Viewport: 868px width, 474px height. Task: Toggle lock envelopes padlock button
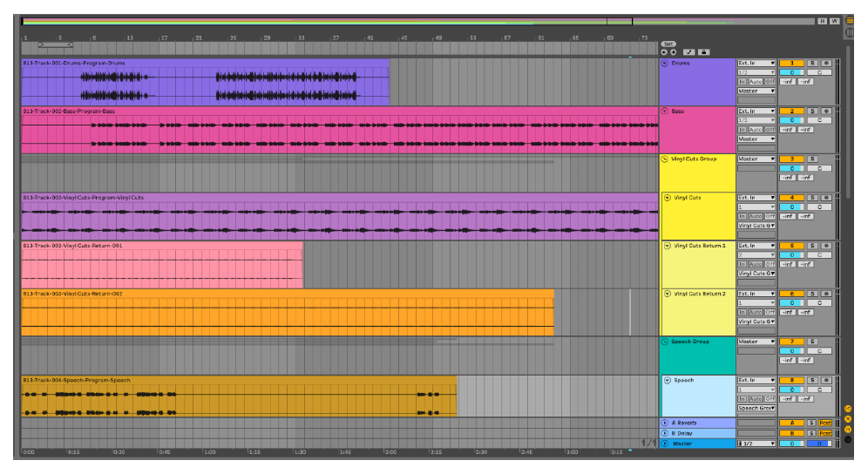click(703, 52)
